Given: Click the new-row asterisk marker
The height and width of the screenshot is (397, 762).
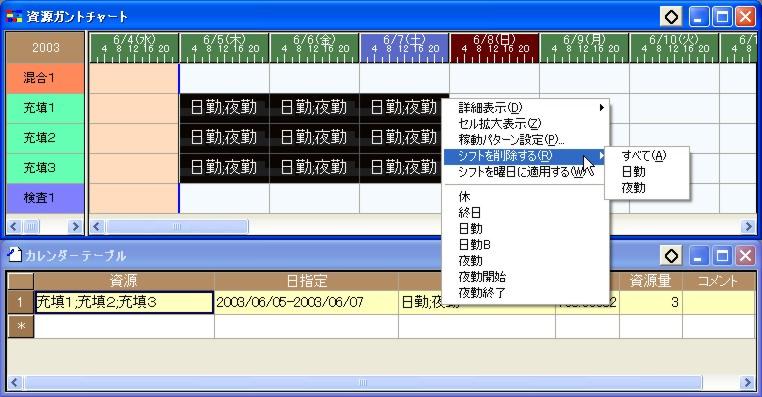Looking at the screenshot, I should (21, 326).
